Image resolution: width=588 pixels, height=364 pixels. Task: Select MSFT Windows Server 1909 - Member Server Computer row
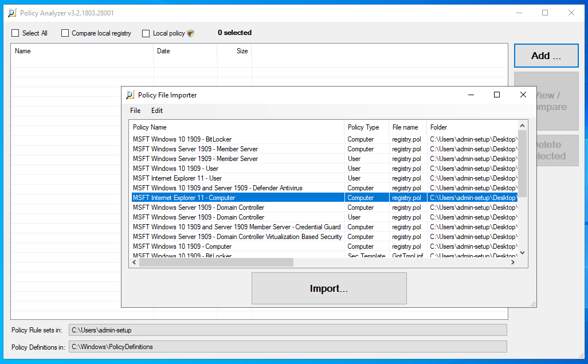point(324,149)
